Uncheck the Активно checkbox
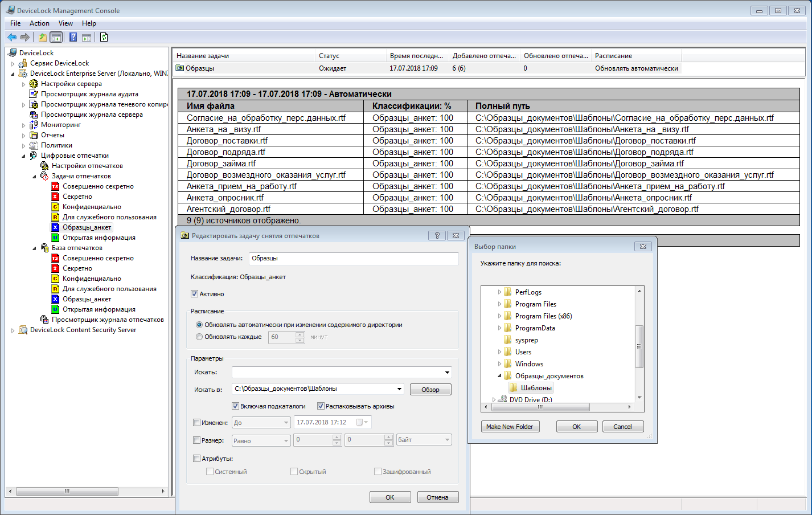812x515 pixels. [x=195, y=294]
